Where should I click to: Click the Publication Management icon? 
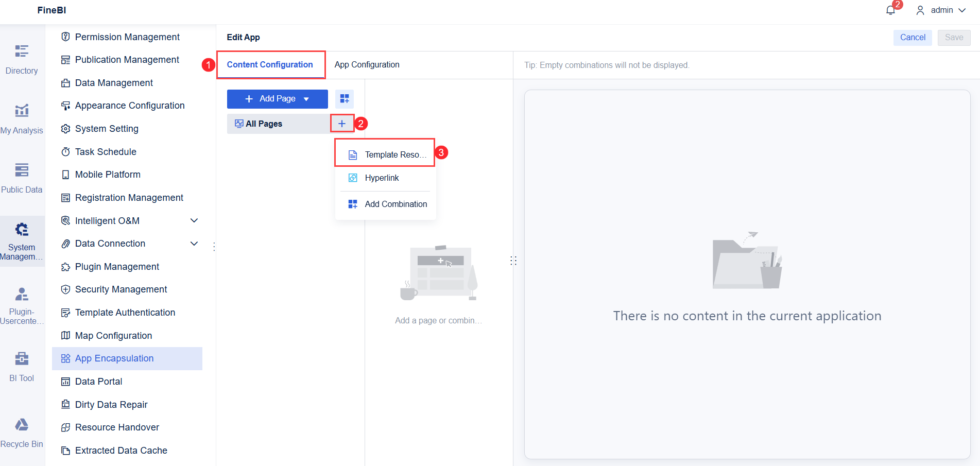coord(65,60)
